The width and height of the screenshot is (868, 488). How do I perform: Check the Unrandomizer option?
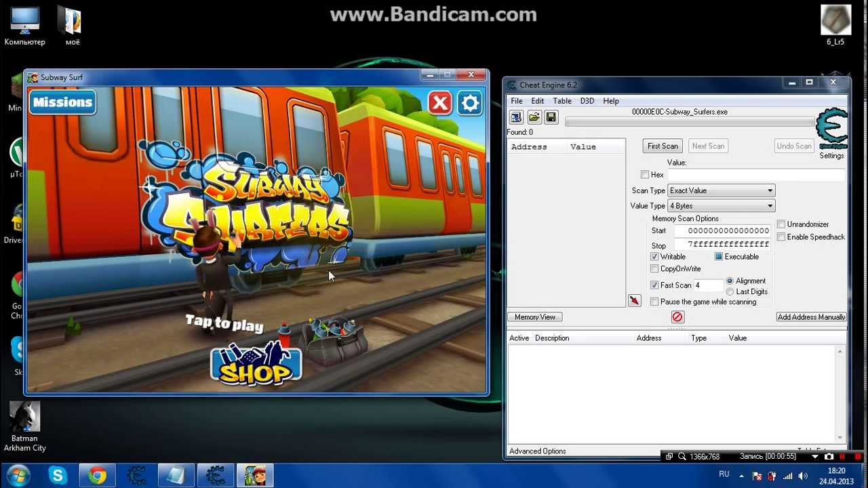(x=781, y=224)
